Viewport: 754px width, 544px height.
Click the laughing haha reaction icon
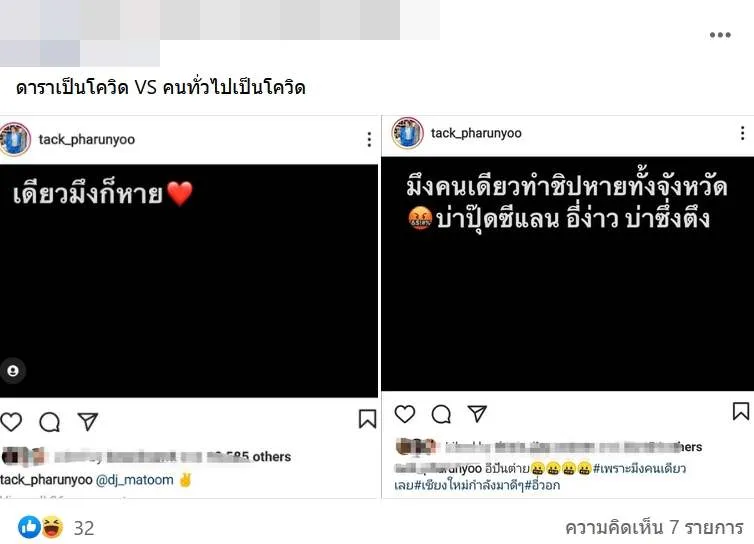pos(52,527)
